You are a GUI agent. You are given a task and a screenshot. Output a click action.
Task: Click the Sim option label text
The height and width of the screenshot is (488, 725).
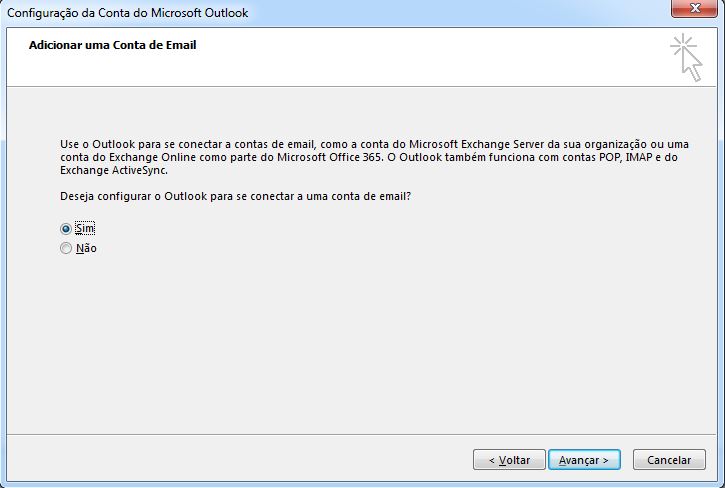84,229
